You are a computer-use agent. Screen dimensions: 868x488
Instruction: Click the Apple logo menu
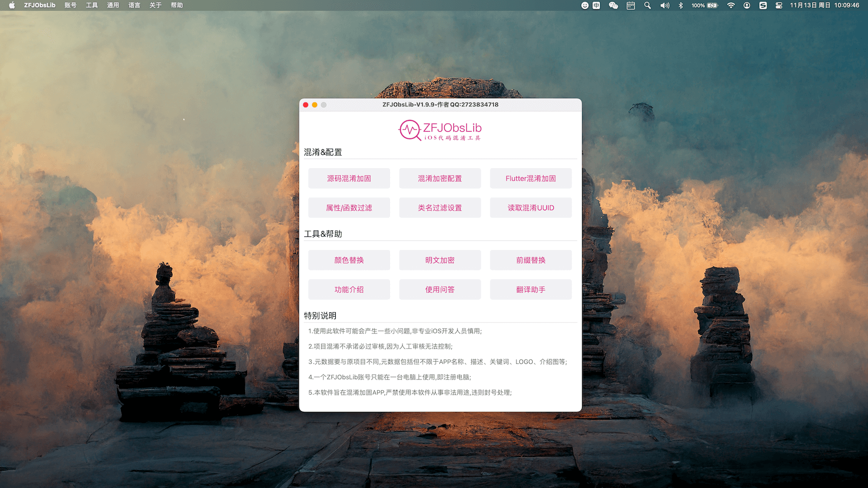[12, 5]
